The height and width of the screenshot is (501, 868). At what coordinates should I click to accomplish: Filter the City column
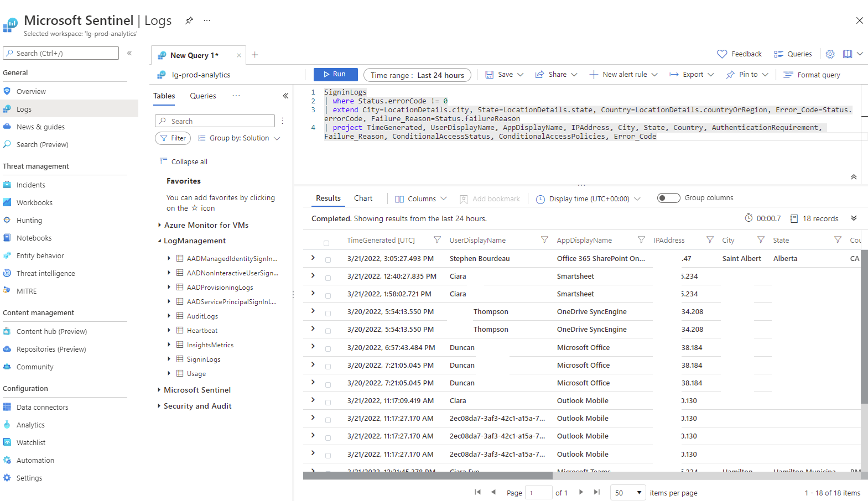pos(761,239)
